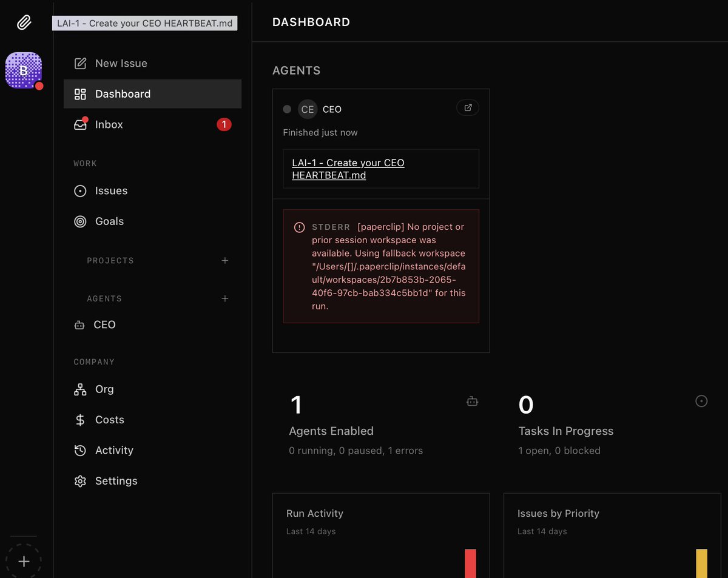Open the LAI-1 Create your CEO HEARTBEAT.md link
The height and width of the screenshot is (578, 728).
(348, 169)
